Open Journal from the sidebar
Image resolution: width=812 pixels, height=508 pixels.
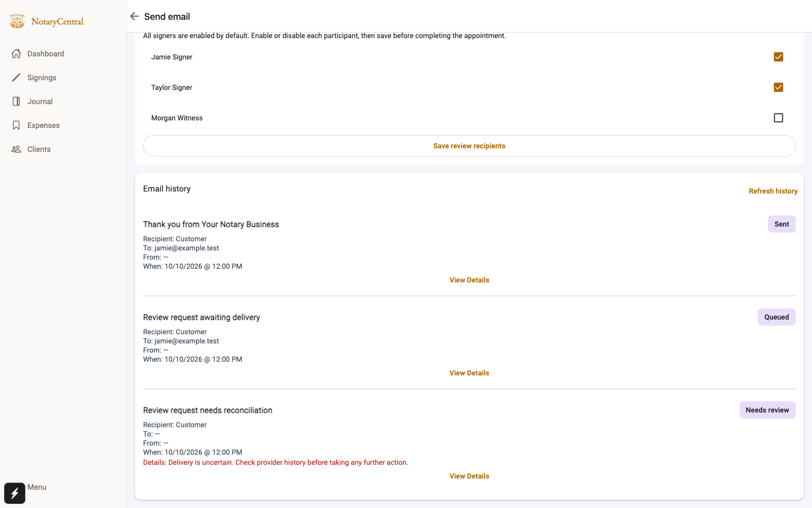(x=40, y=102)
